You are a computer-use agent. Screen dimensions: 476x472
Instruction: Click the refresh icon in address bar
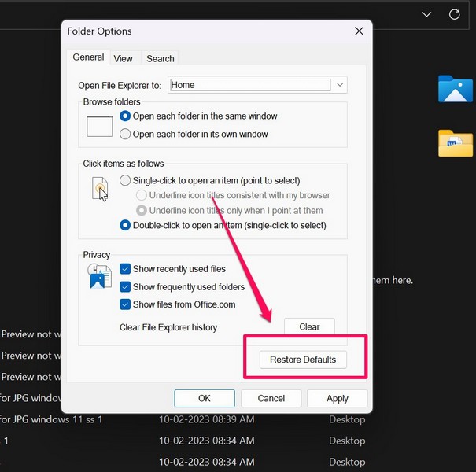coord(454,14)
